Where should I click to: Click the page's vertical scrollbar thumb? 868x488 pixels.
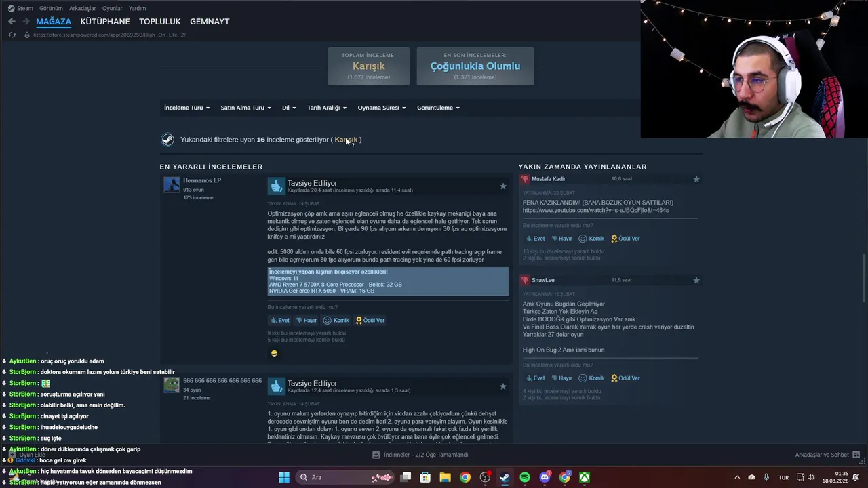(863, 278)
